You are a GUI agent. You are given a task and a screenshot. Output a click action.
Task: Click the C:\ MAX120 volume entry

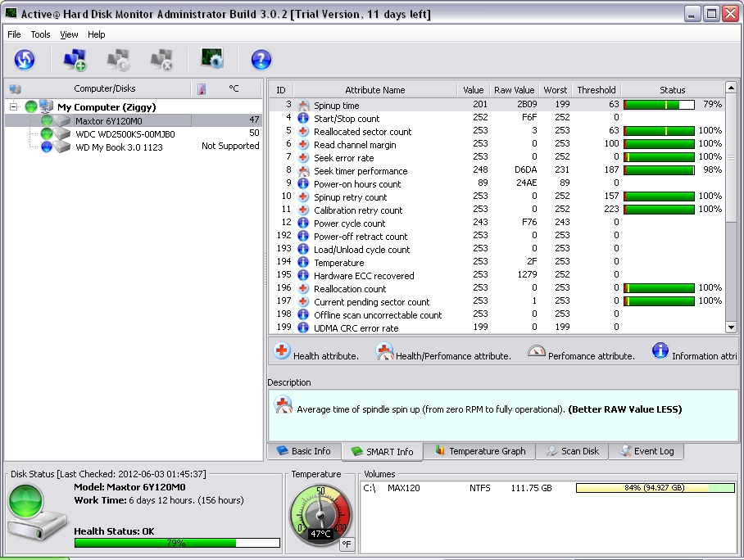click(548, 488)
